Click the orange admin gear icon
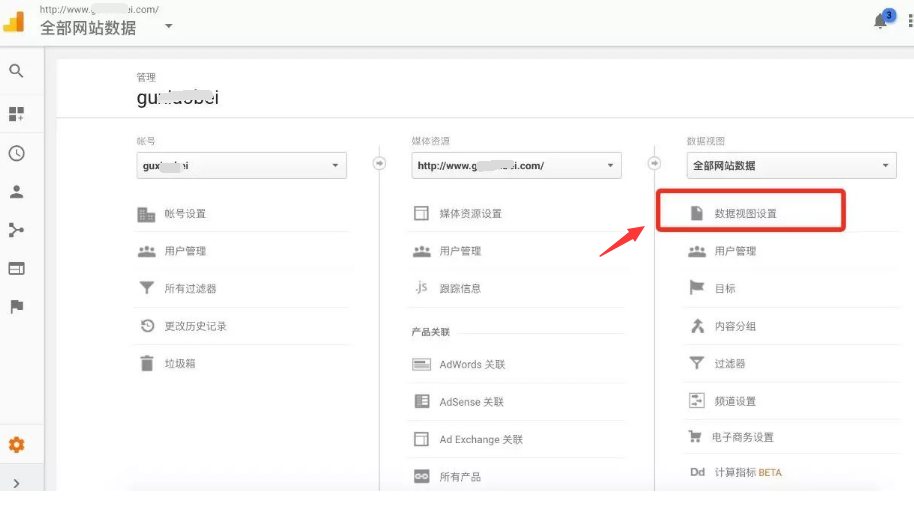Image resolution: width=914 pixels, height=508 pixels. click(16, 445)
